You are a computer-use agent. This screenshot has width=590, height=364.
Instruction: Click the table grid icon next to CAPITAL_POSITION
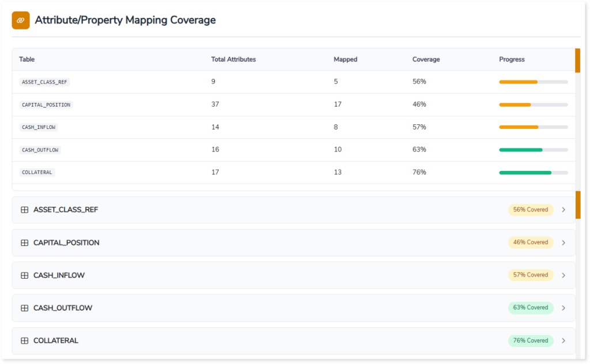[x=24, y=243]
